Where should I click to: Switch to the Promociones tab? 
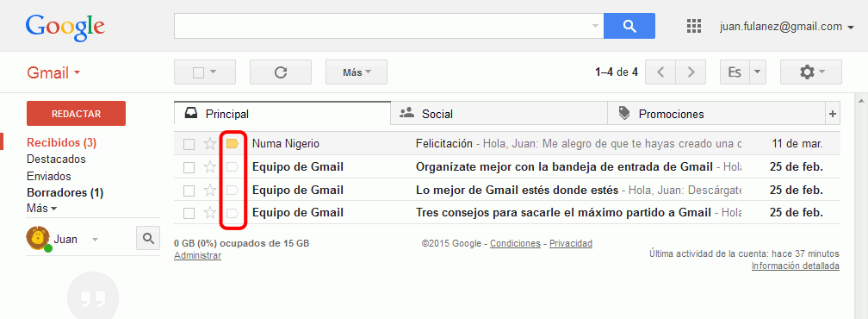coord(716,114)
